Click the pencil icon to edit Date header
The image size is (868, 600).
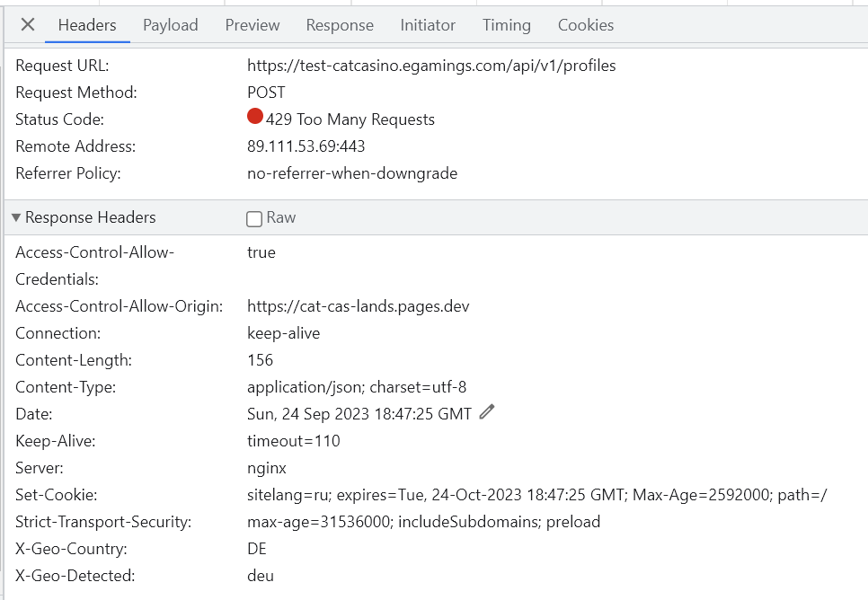click(x=487, y=412)
